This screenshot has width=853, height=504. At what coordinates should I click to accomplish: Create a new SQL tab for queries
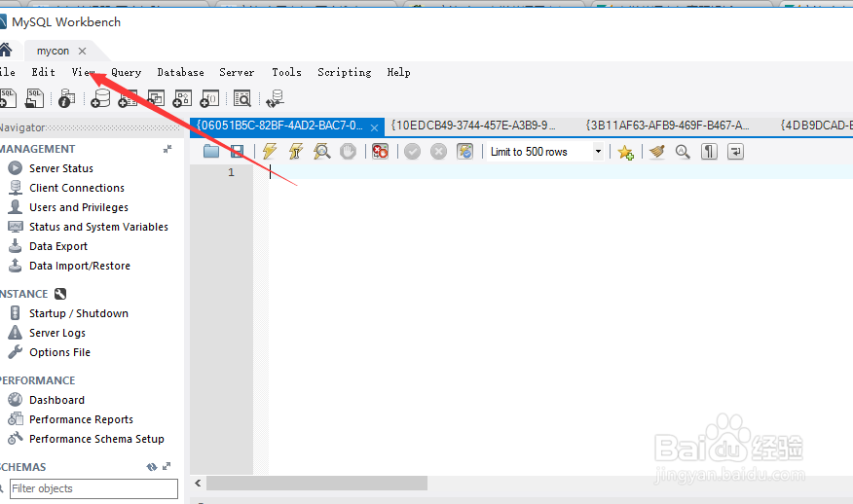point(8,98)
